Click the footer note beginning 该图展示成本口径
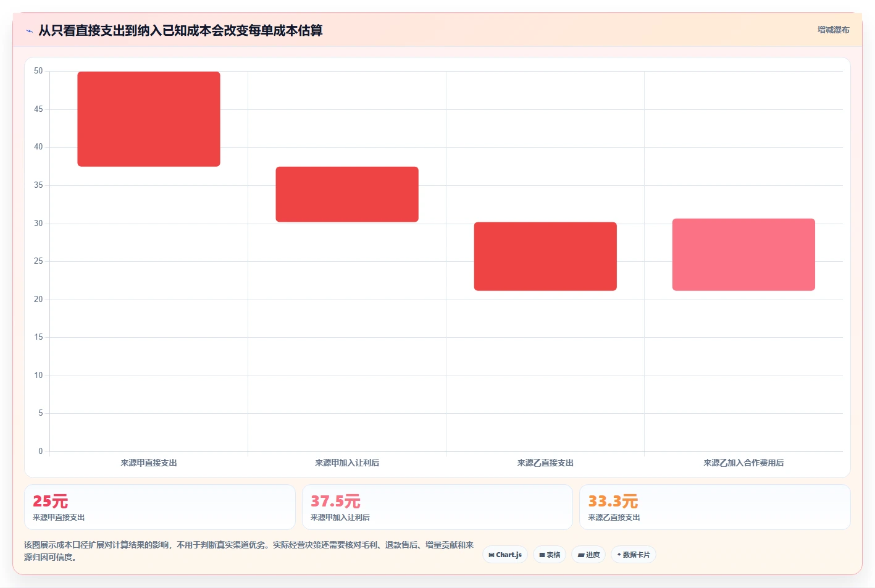 tap(249, 551)
